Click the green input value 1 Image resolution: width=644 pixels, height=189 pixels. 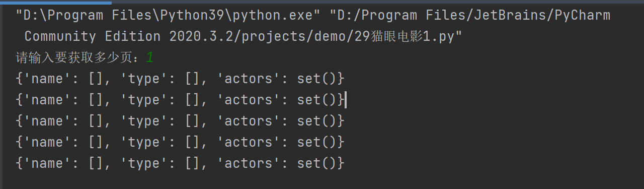tap(149, 57)
